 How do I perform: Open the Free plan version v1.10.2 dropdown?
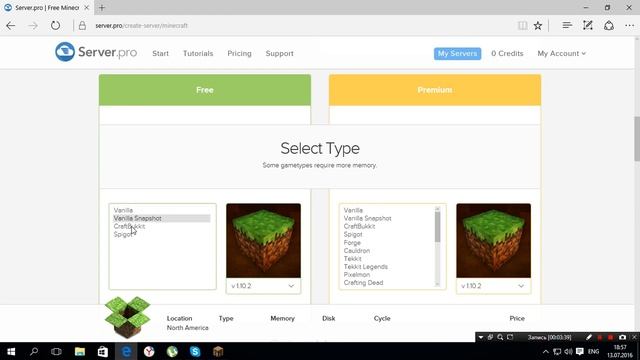(x=263, y=286)
